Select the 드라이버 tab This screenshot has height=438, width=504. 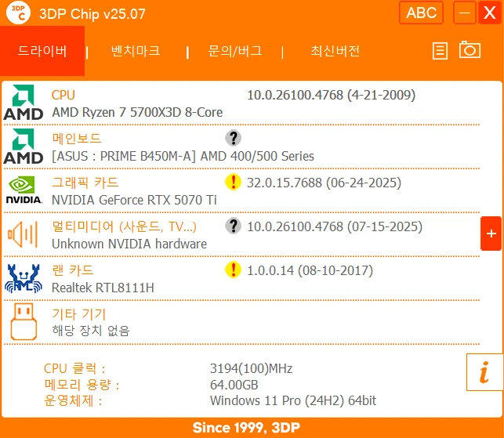click(x=42, y=51)
